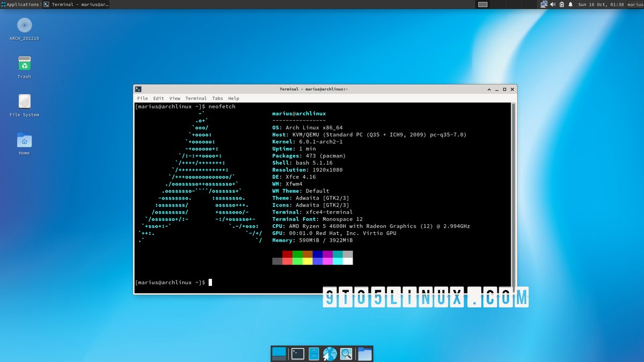Click the 'Uptime: 1 min' line
The height and width of the screenshot is (362, 644).
click(x=294, y=149)
